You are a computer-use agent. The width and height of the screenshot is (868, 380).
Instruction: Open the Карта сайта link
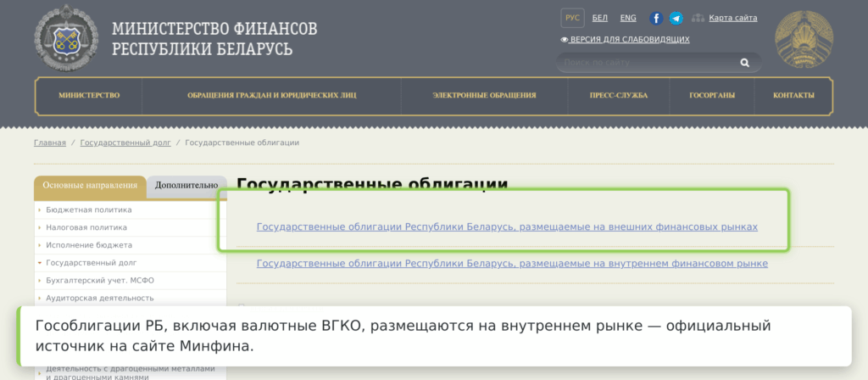pos(733,19)
